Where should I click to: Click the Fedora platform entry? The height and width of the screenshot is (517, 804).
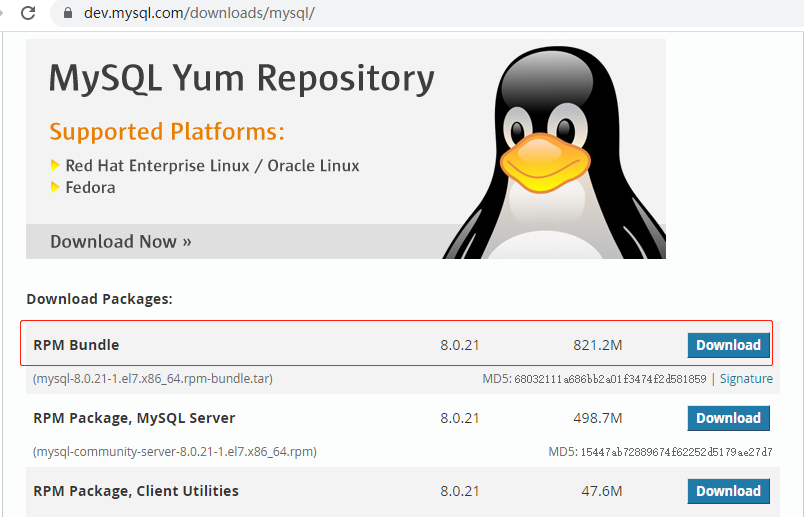coord(90,188)
